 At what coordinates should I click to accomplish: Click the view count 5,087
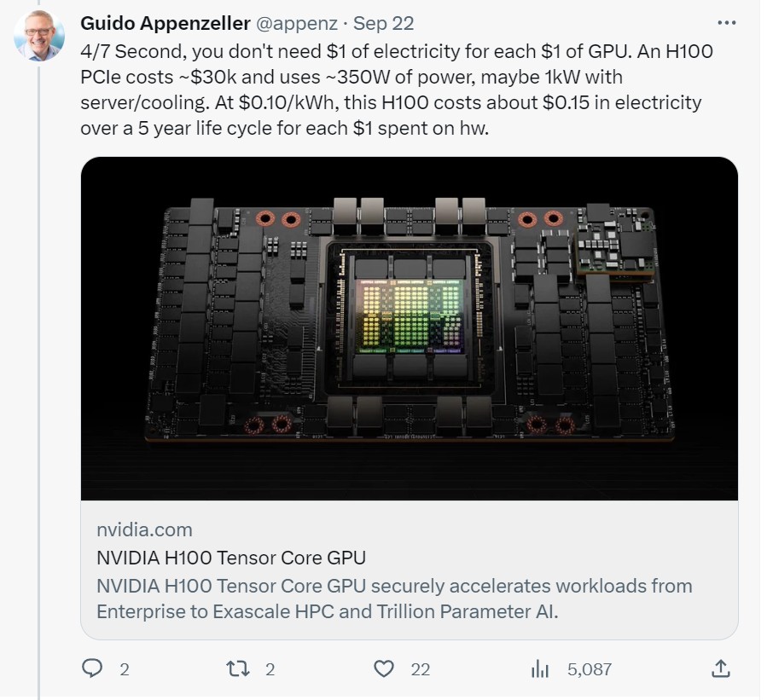pyautogui.click(x=590, y=669)
